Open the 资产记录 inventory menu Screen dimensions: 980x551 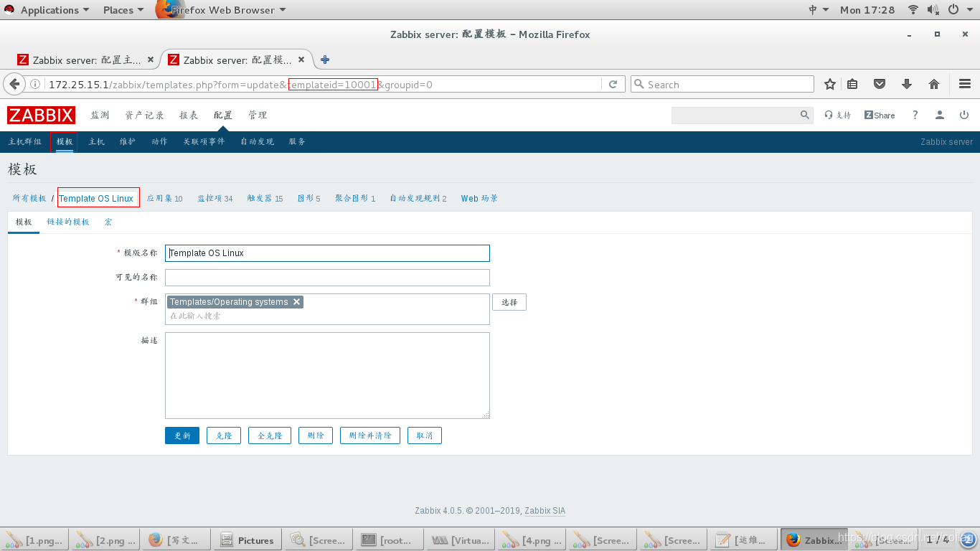pyautogui.click(x=144, y=116)
